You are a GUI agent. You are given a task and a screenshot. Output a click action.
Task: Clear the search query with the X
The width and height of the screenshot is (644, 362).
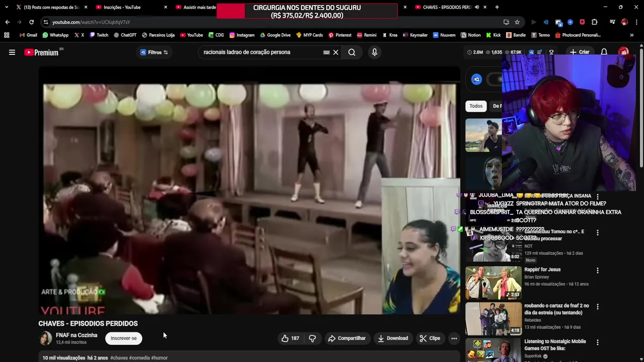coord(336,52)
